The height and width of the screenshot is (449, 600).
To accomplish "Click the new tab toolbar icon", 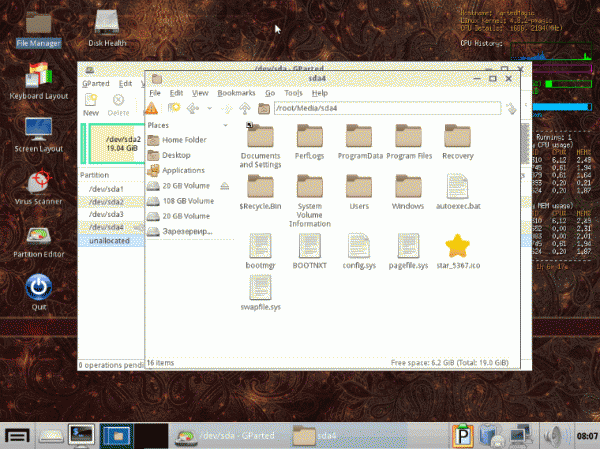I will (x=173, y=108).
